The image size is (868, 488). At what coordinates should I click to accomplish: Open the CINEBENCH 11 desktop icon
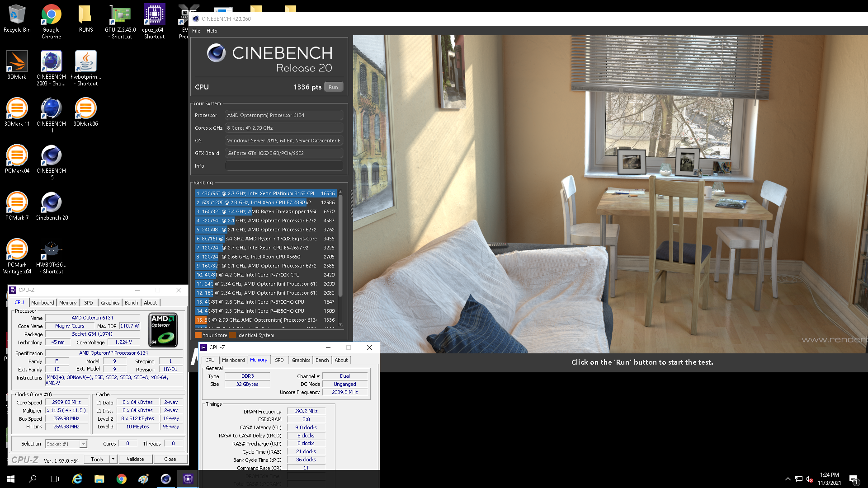51,115
